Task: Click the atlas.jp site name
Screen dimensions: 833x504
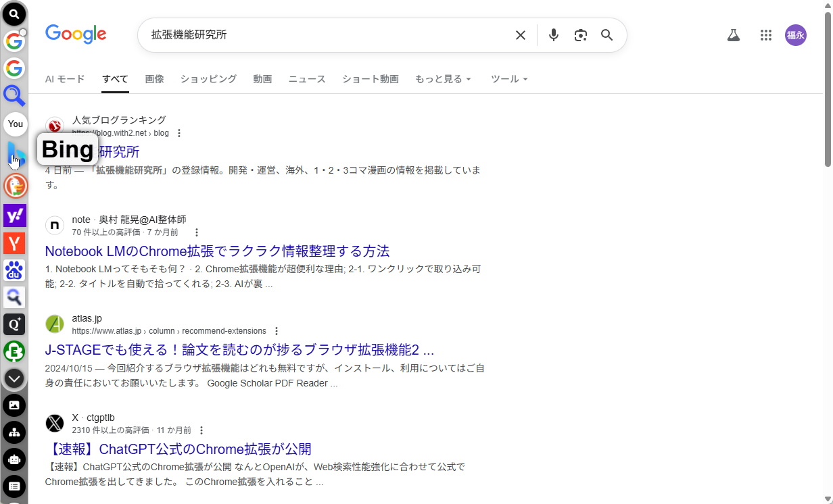Action: coord(87,318)
